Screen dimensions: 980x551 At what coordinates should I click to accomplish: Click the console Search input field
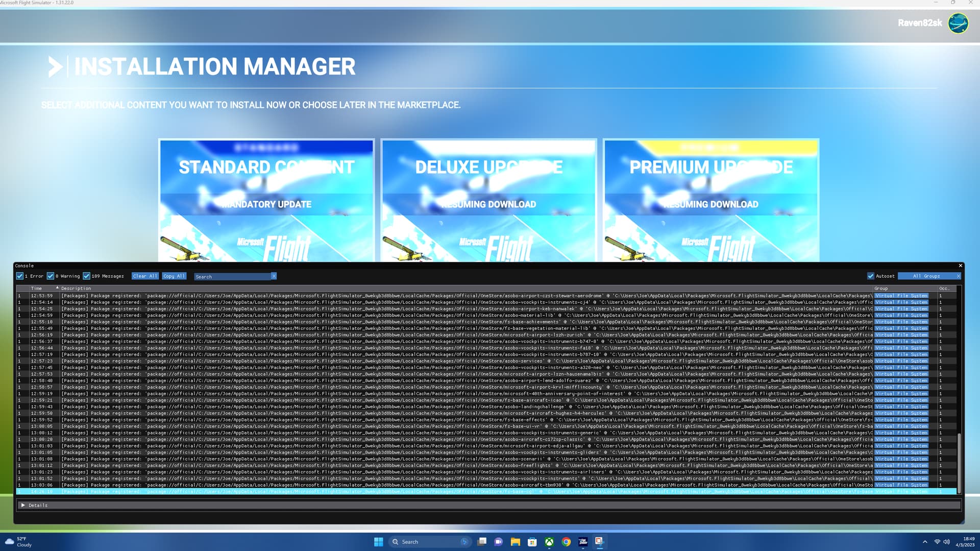point(232,276)
